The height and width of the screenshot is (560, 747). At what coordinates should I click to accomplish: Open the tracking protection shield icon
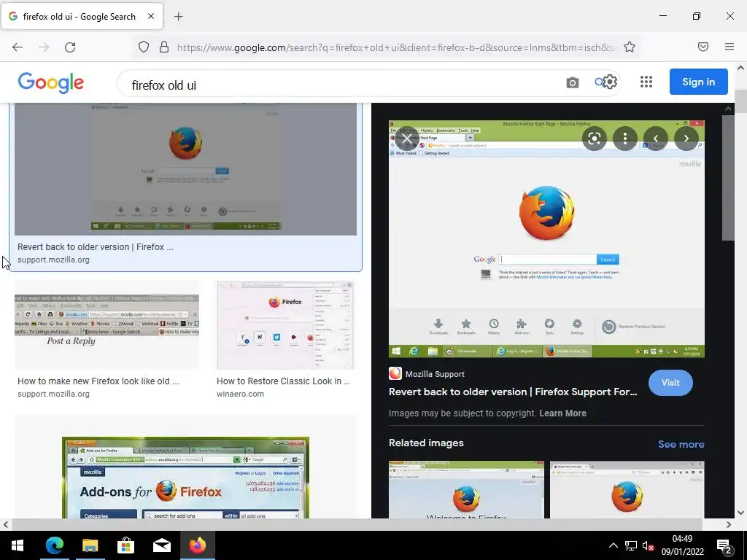point(144,47)
